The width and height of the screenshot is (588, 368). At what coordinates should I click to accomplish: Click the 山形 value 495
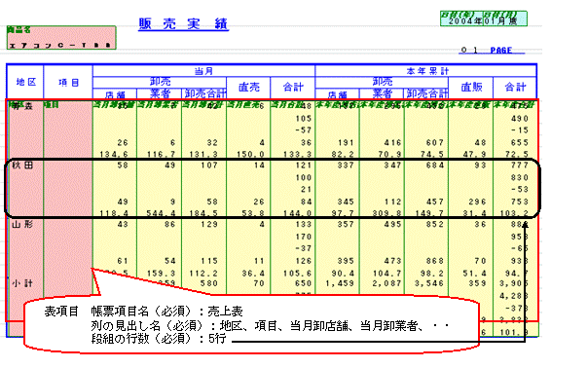click(392, 224)
